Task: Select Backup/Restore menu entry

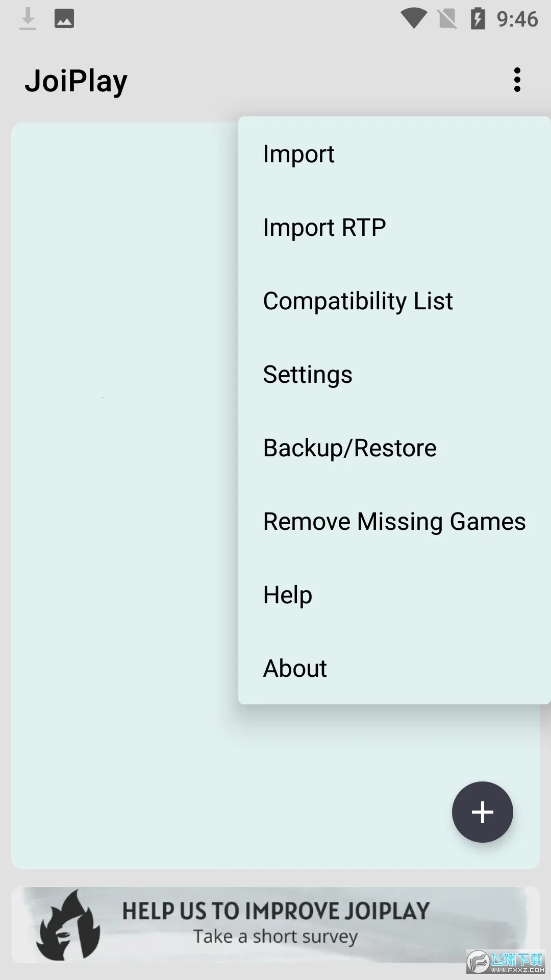Action: 350,448
